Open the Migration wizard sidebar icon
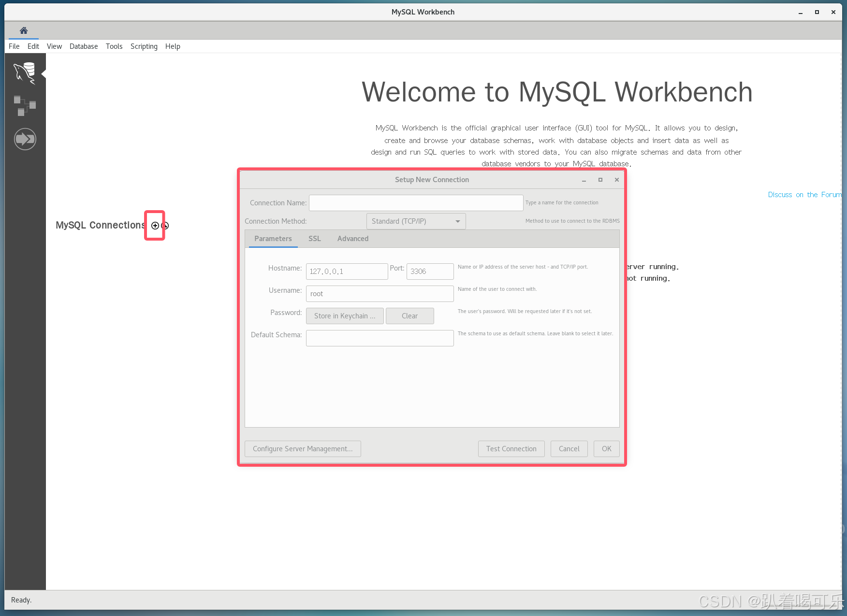The height and width of the screenshot is (616, 847). (25, 139)
